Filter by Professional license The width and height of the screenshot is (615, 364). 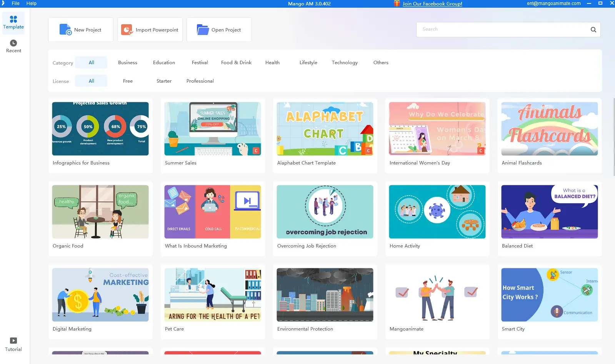[x=200, y=81]
